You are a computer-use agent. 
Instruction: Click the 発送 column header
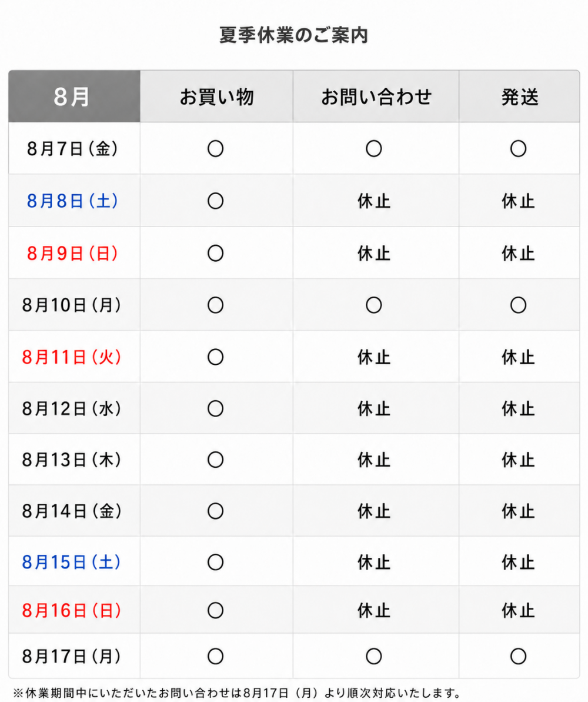(x=519, y=97)
